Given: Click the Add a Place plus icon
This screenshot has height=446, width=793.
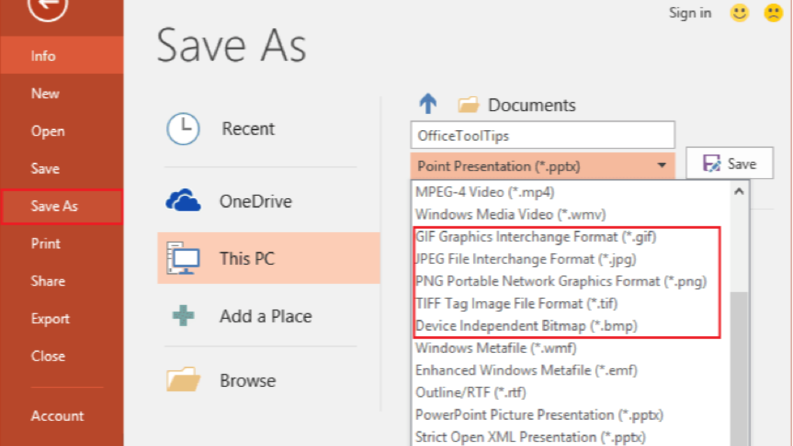Looking at the screenshot, I should tap(183, 316).
